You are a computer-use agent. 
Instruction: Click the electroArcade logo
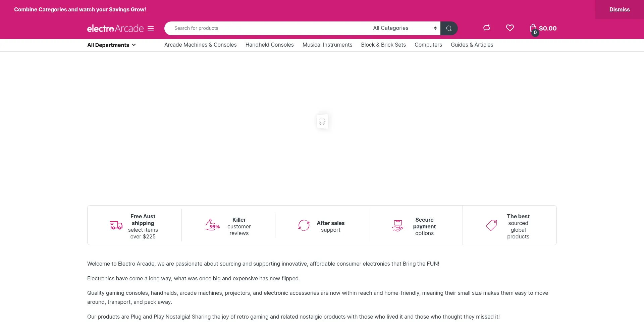coord(115,29)
